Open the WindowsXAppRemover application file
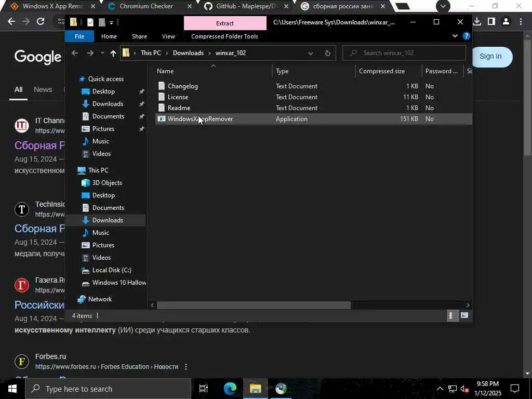 tap(200, 119)
